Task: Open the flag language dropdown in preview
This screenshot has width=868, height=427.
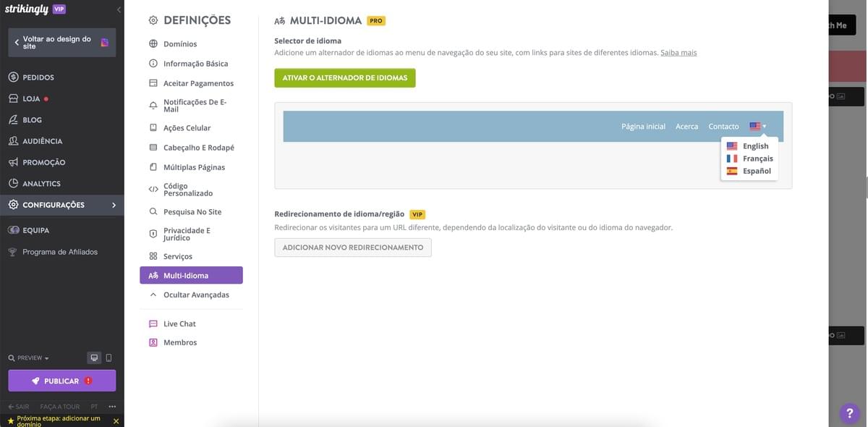Action: pos(757,126)
